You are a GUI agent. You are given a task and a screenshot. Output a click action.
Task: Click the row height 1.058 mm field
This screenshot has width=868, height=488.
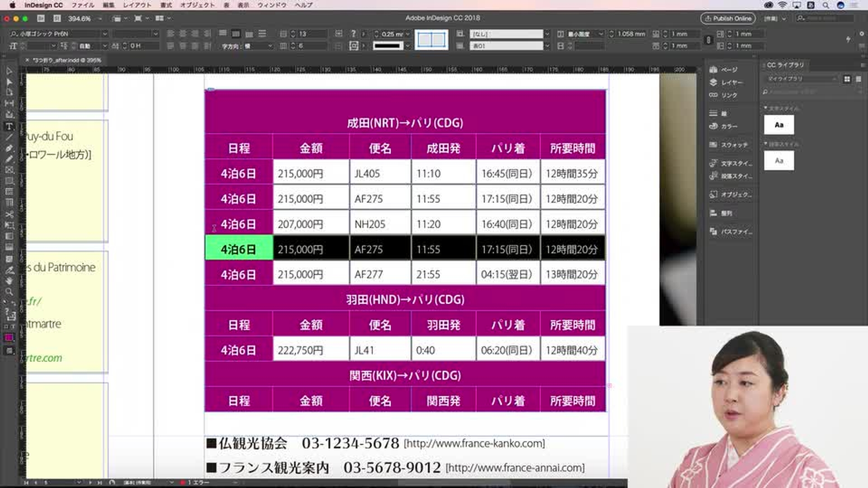(631, 34)
